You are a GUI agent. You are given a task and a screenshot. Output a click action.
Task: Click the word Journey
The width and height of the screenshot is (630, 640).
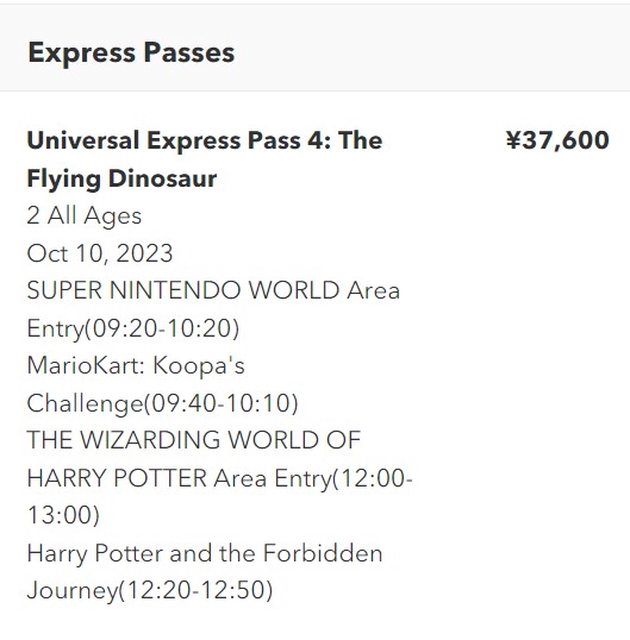70,590
